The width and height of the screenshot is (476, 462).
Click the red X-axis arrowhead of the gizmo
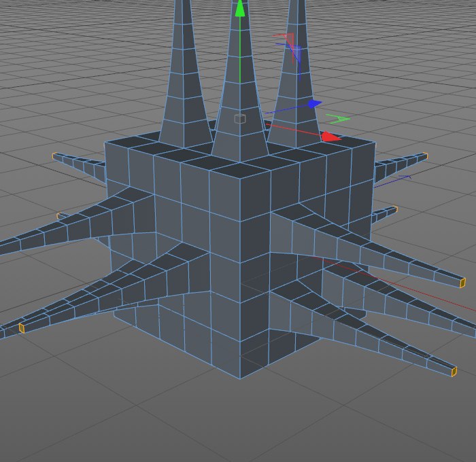(x=331, y=137)
